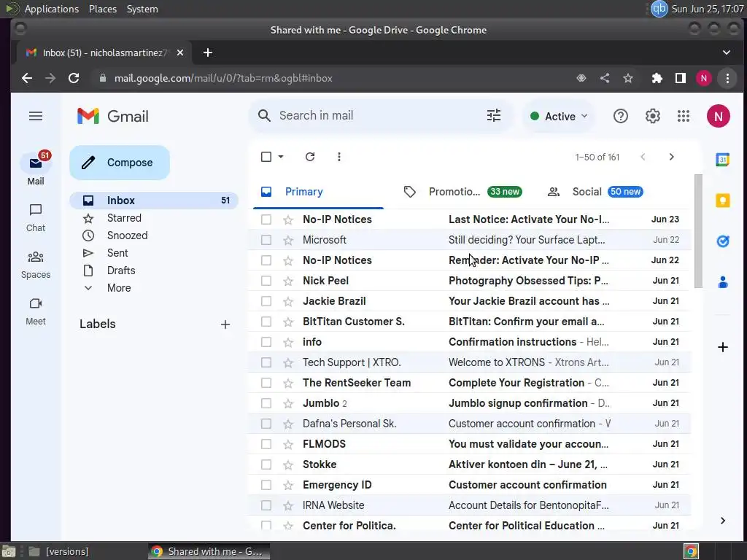Screen dimensions: 747x560
Task: Open the Chrome tab search chevron
Action: click(726, 52)
